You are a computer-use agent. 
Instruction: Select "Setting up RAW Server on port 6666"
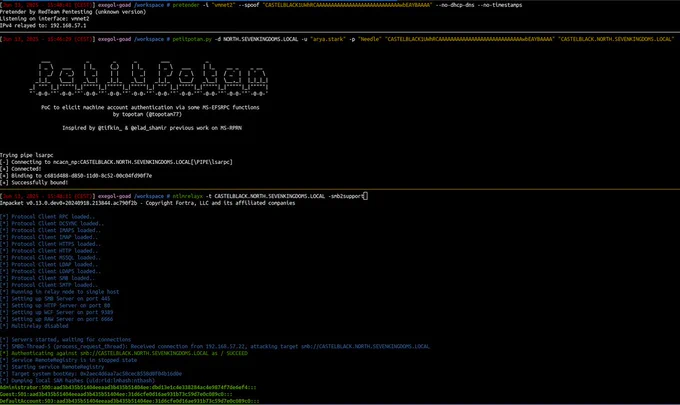56,319
